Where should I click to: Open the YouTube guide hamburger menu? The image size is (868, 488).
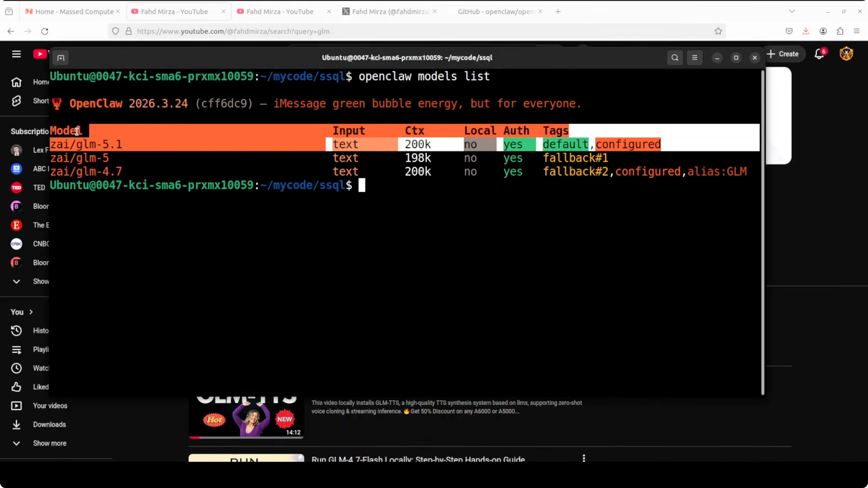coord(16,54)
